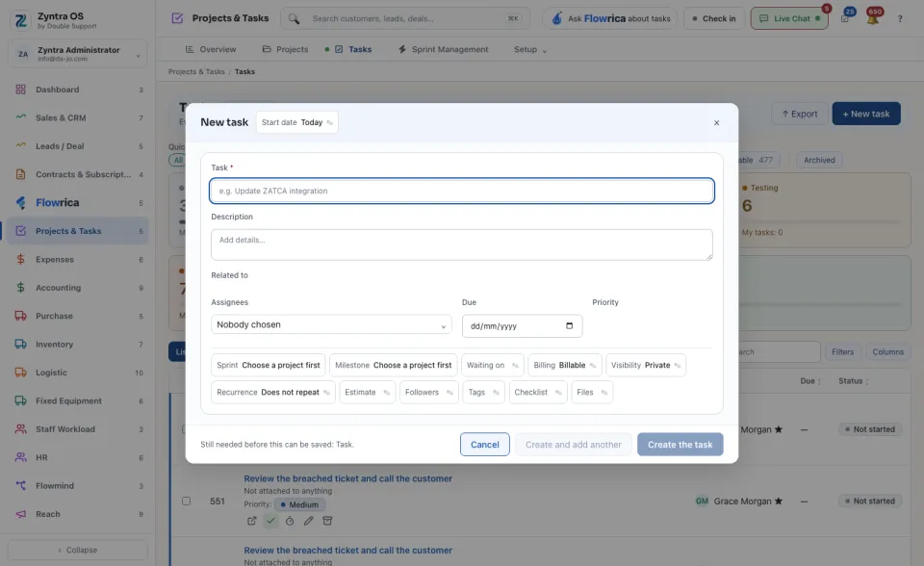924x566 pixels.
Task: Click the Check in button
Action: (714, 19)
